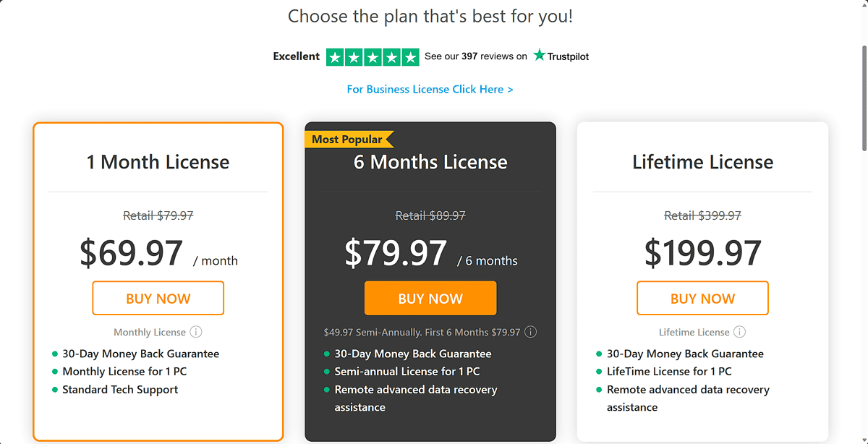Screen dimensions: 868x444
Task: Buy the 6 Months License
Action: click(430, 298)
